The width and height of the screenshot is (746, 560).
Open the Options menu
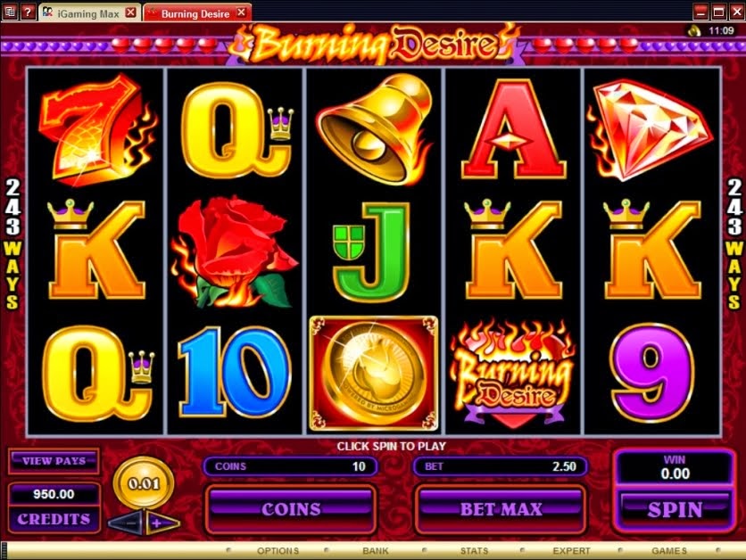pos(278,550)
